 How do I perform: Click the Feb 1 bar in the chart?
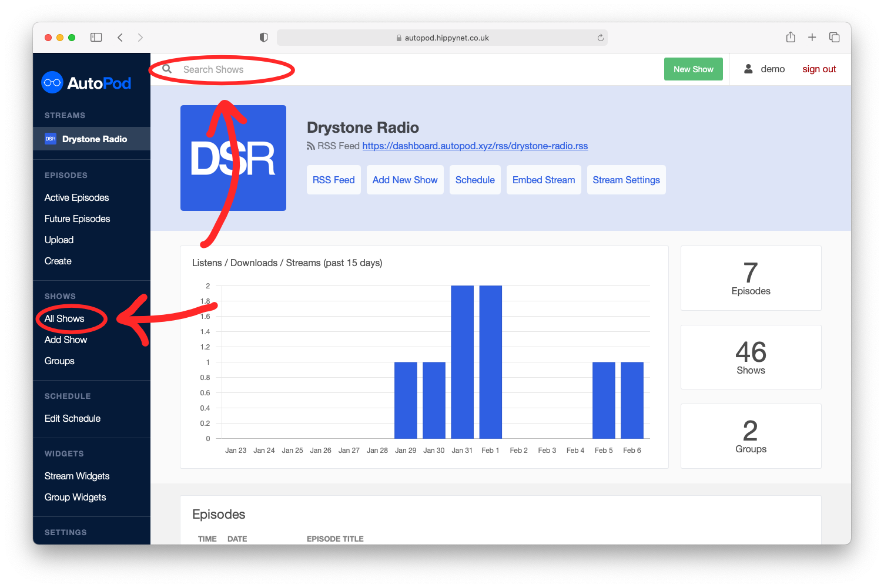point(491,362)
